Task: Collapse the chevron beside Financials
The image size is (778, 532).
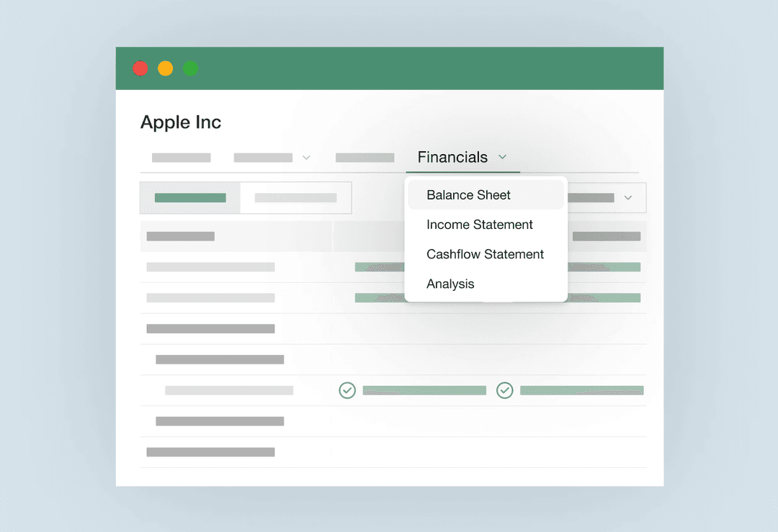Action: coord(503,157)
